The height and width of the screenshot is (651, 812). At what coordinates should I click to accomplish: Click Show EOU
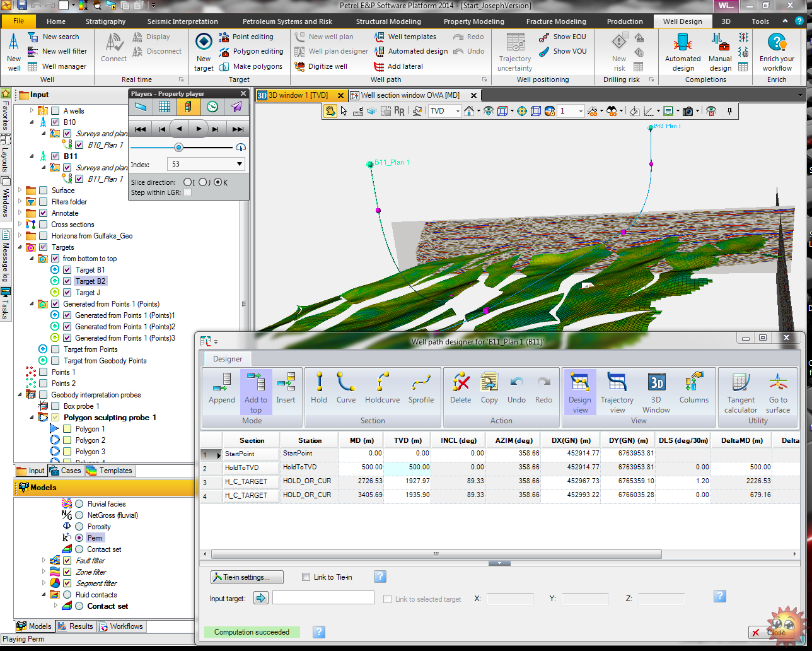coord(562,37)
